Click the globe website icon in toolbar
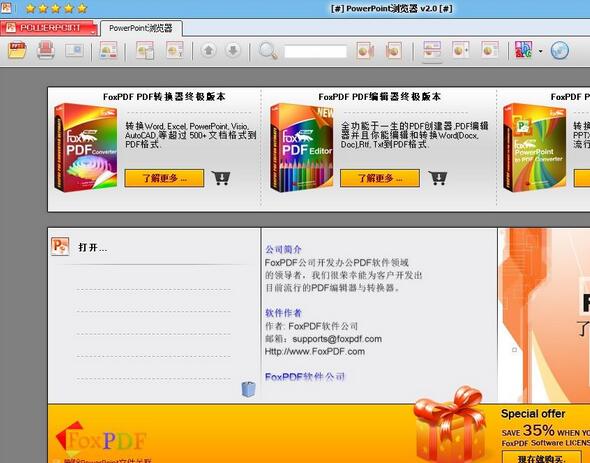590x463 pixels. [560, 51]
